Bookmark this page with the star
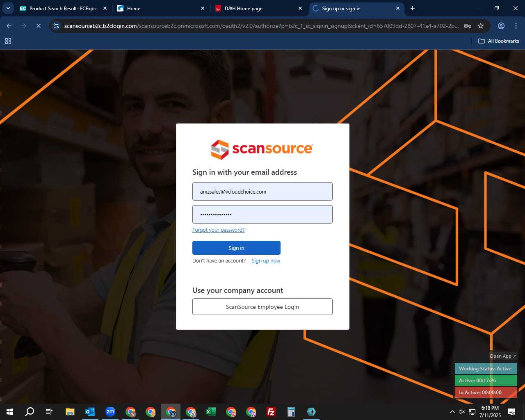The width and height of the screenshot is (525, 420). [x=481, y=26]
